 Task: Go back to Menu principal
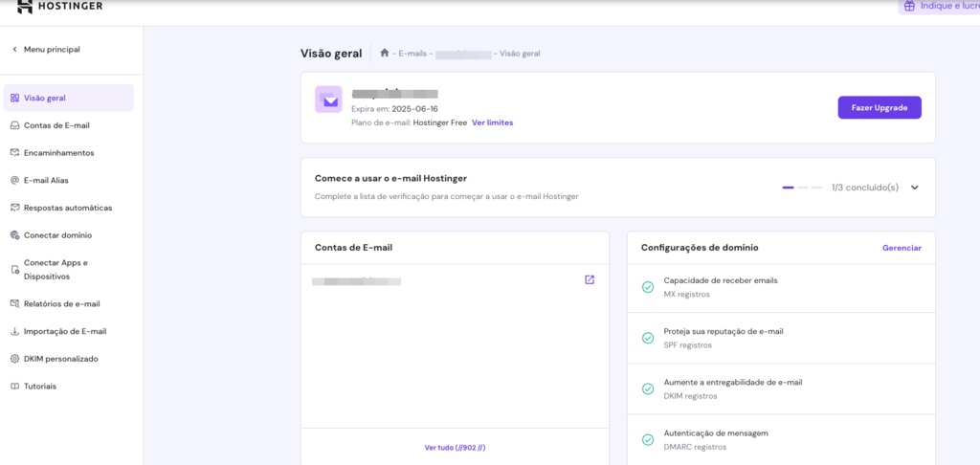click(52, 50)
